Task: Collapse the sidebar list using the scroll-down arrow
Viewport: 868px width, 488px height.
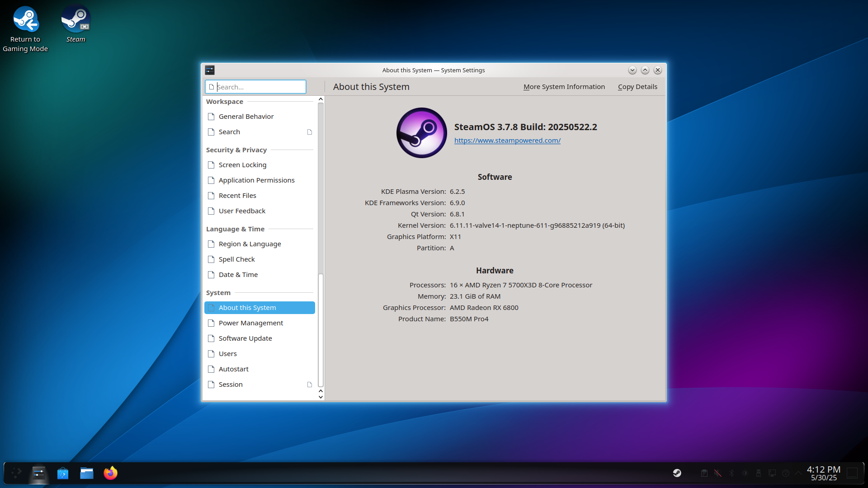Action: coord(321,397)
